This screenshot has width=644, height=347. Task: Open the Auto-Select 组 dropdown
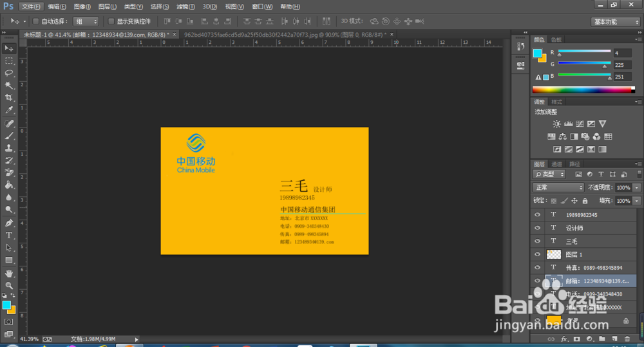[86, 21]
